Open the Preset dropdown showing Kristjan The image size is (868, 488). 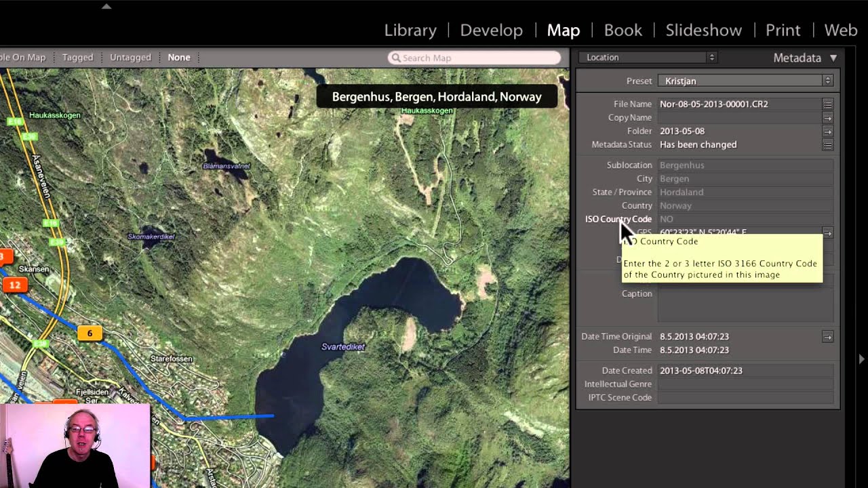pos(745,81)
